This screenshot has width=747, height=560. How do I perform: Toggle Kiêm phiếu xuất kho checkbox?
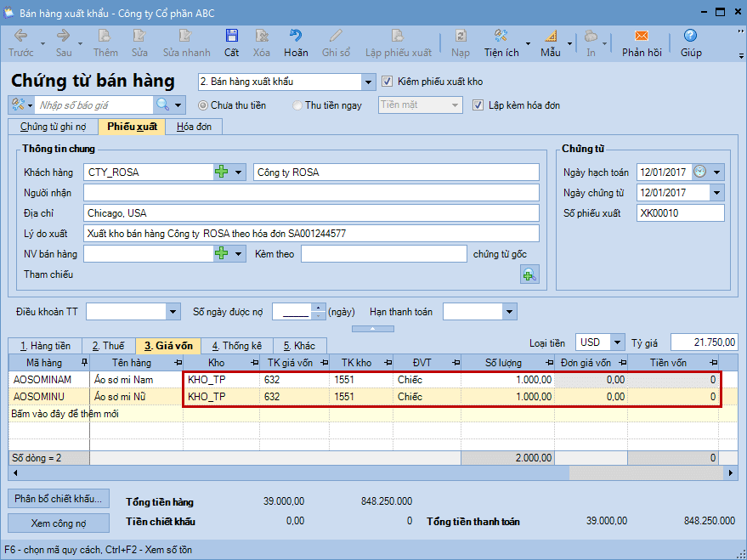click(x=387, y=82)
